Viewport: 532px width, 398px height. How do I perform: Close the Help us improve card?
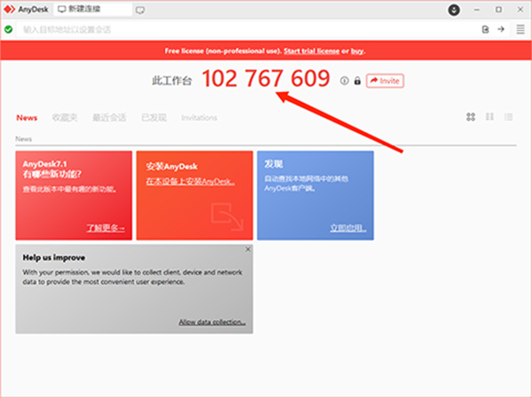coord(248,249)
